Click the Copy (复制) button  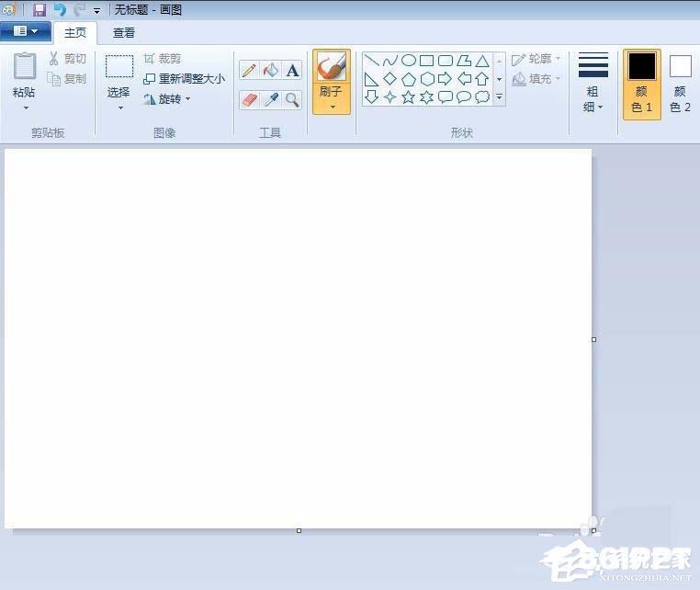click(67, 79)
